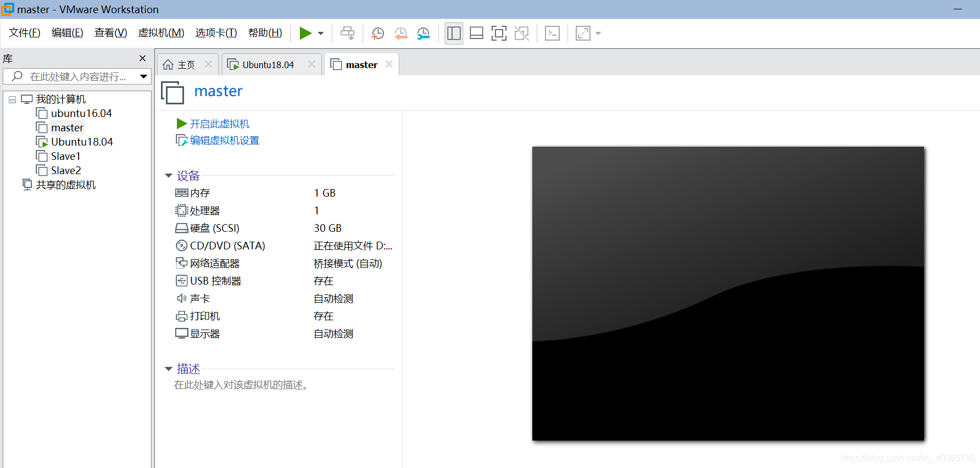
Task: Enter full screen mode icon
Action: [x=499, y=34]
